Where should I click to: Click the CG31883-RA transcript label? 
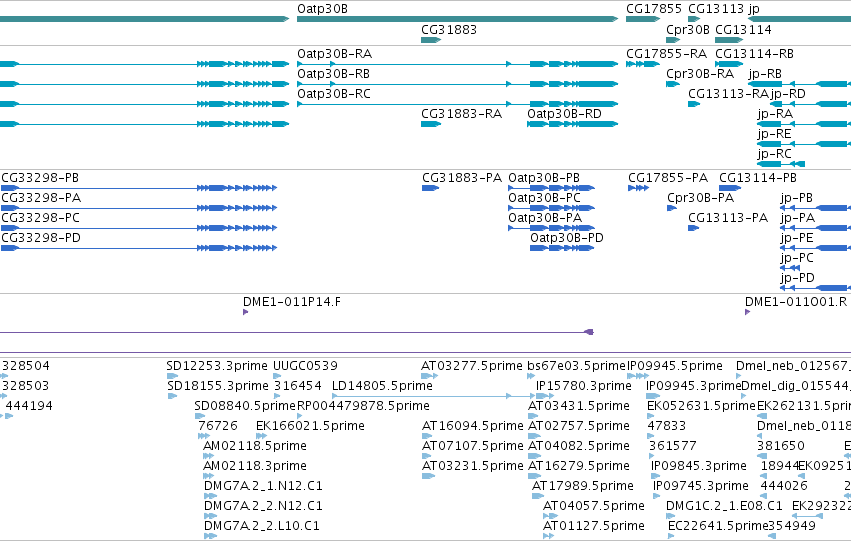(x=461, y=114)
